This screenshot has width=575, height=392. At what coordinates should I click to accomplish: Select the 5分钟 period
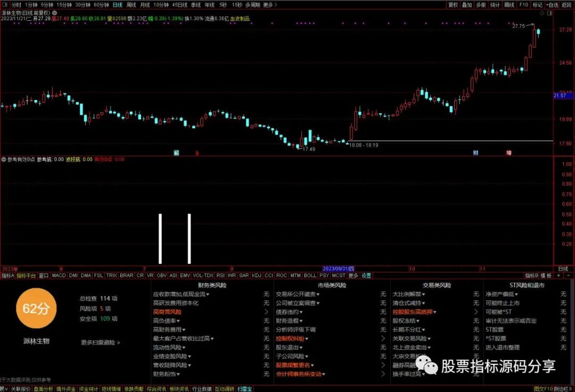tap(47, 5)
